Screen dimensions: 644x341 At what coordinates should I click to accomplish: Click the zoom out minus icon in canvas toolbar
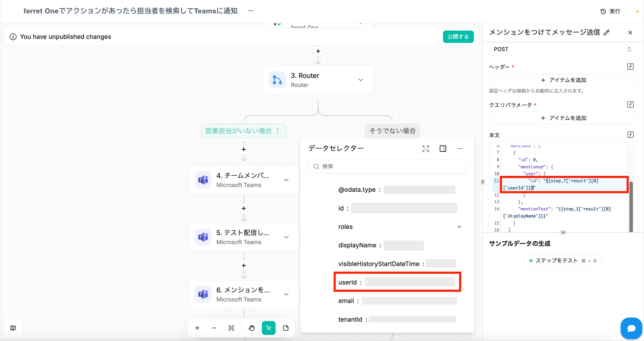click(x=214, y=328)
